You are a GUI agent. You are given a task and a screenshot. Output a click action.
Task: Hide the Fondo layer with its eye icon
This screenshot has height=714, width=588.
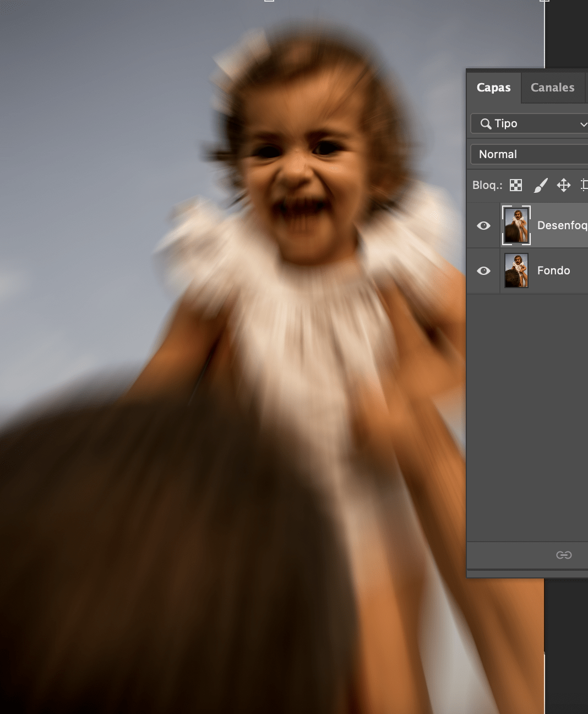[483, 271]
